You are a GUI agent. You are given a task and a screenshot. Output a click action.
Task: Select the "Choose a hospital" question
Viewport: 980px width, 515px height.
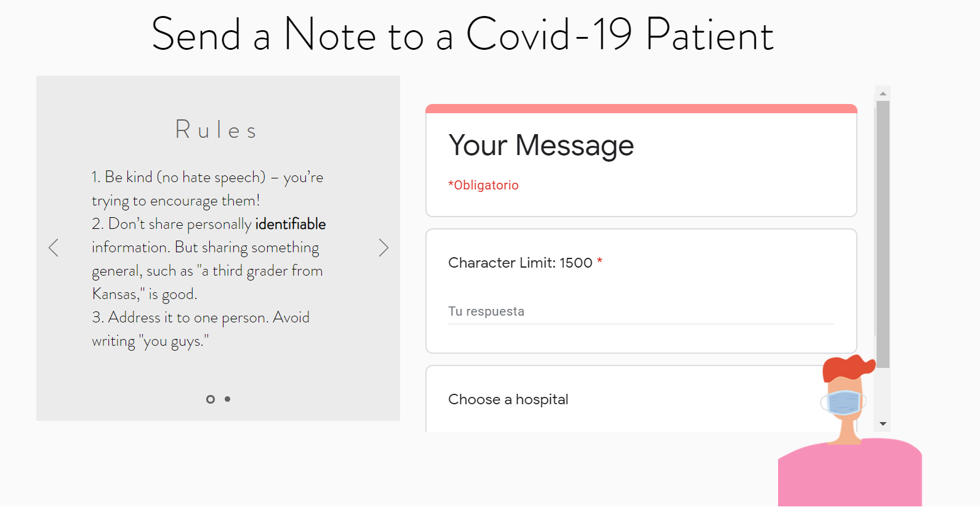(x=508, y=400)
